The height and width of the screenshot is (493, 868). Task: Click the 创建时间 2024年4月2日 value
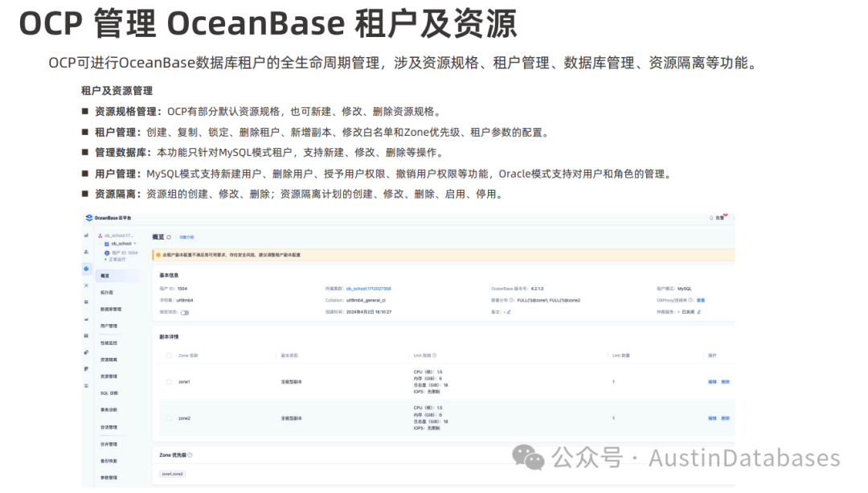369,312
